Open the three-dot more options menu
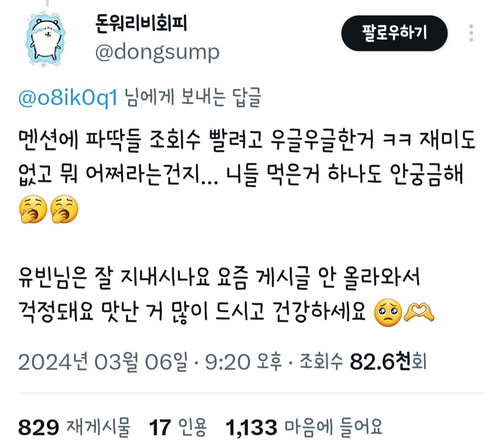Image resolution: width=501 pixels, height=448 pixels. tap(471, 33)
